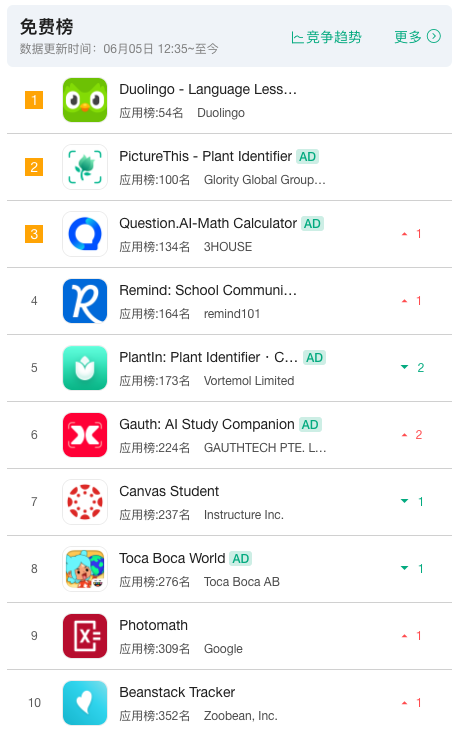Open the Duolingo - Language Lessons title

tap(208, 89)
